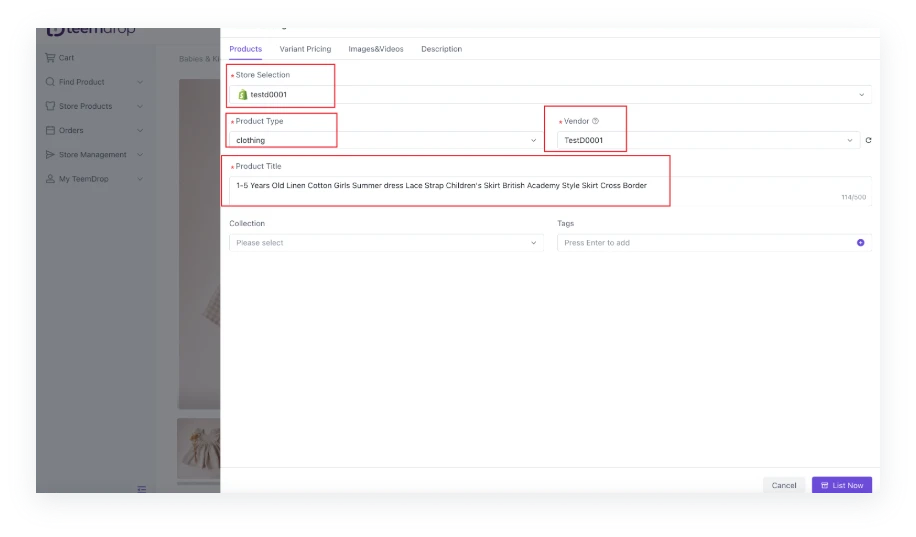Screen dimensions: 916x537
Task: Switch to the Variant Pricing tab
Action: point(305,49)
